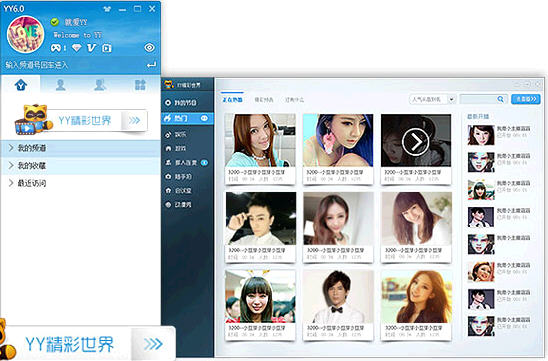Minimize the YY精彩世界 window

[x=517, y=84]
